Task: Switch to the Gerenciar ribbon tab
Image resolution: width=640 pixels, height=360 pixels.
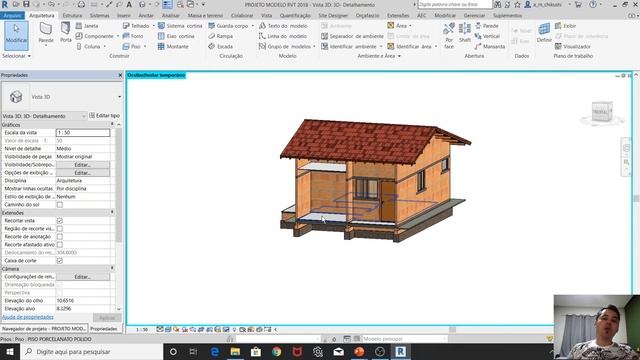Action: 474,15
